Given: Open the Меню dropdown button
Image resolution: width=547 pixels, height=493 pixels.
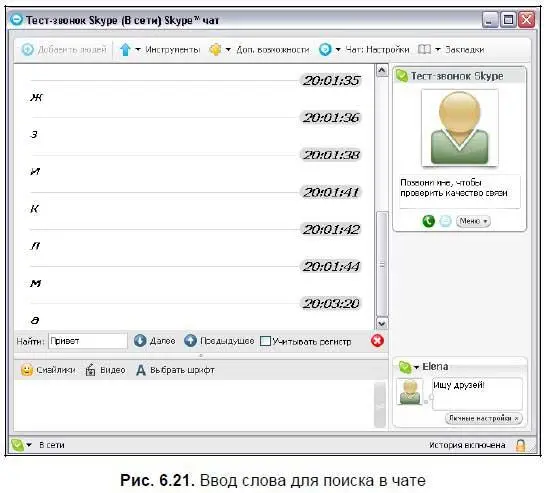Looking at the screenshot, I should point(473,221).
